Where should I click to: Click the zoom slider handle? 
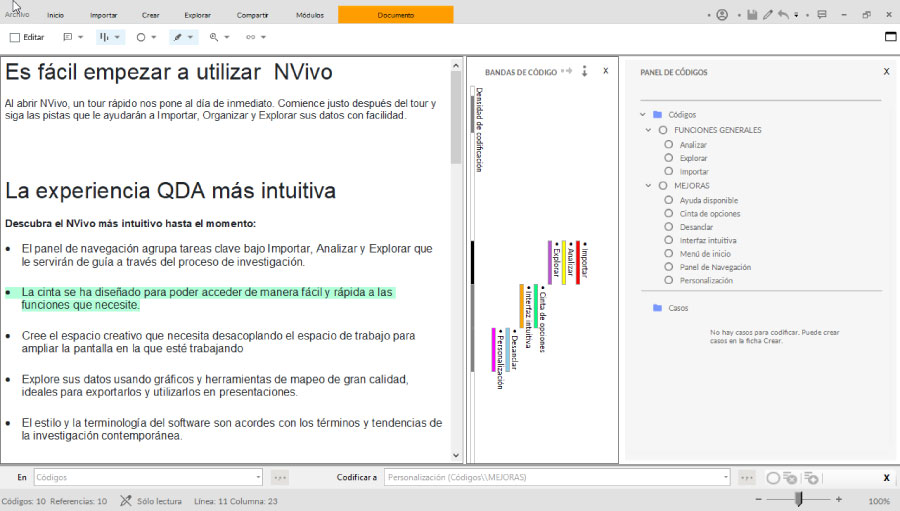coord(798,499)
